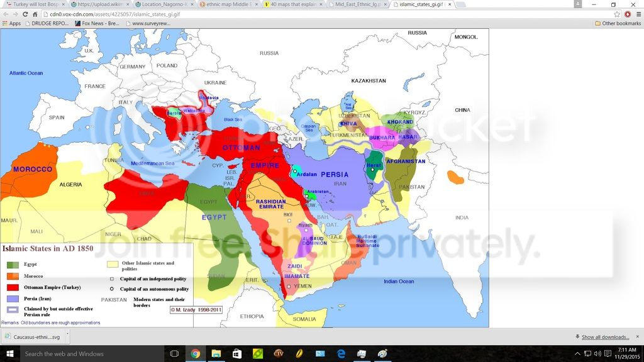Screen dimensions: 644x362
Task: Click the Show all downloads link
Action: click(604, 337)
